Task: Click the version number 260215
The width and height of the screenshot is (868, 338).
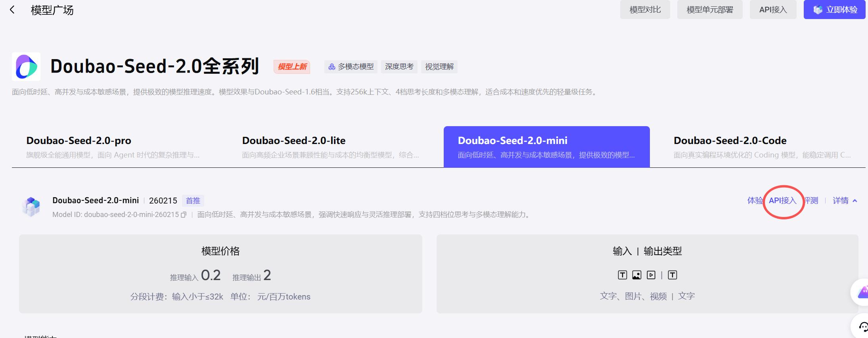Action: click(x=163, y=201)
